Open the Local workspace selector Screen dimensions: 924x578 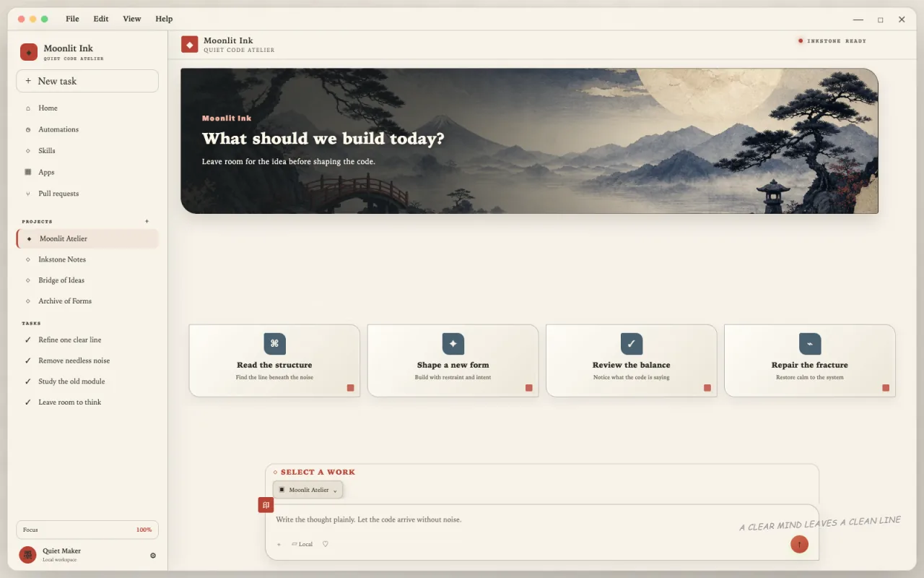[x=302, y=544]
